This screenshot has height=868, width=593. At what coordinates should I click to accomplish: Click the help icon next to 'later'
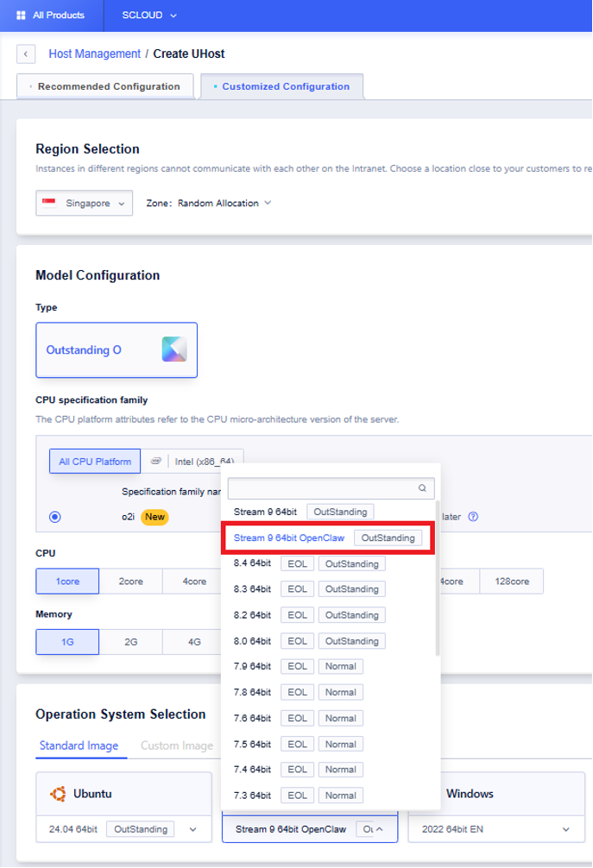tap(472, 517)
